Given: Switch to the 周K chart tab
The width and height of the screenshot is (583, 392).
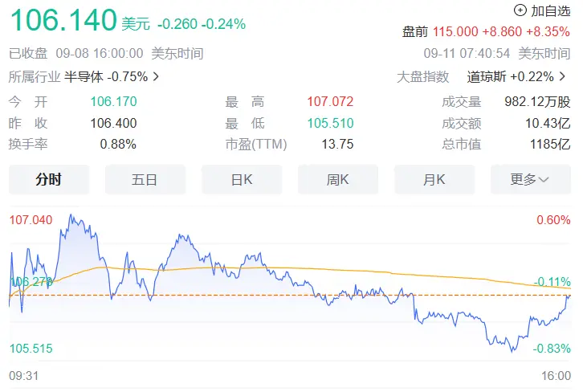Looking at the screenshot, I should point(338,180).
